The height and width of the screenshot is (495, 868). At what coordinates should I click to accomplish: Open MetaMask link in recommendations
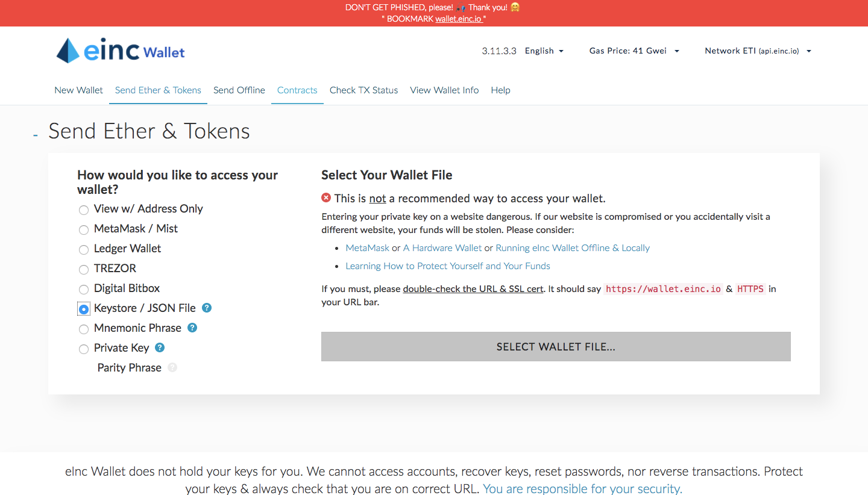point(367,247)
